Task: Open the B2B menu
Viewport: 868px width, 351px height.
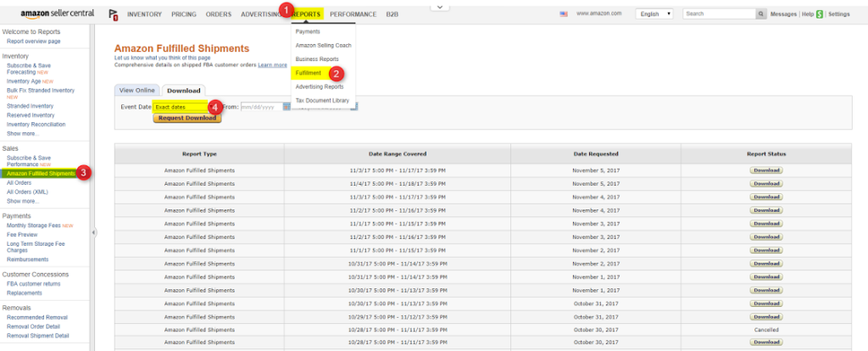Action: [392, 14]
